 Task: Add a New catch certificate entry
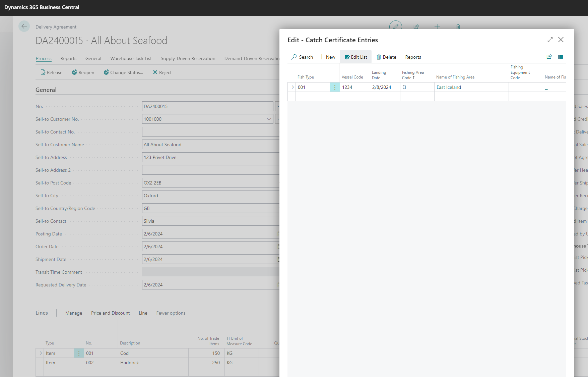(327, 57)
